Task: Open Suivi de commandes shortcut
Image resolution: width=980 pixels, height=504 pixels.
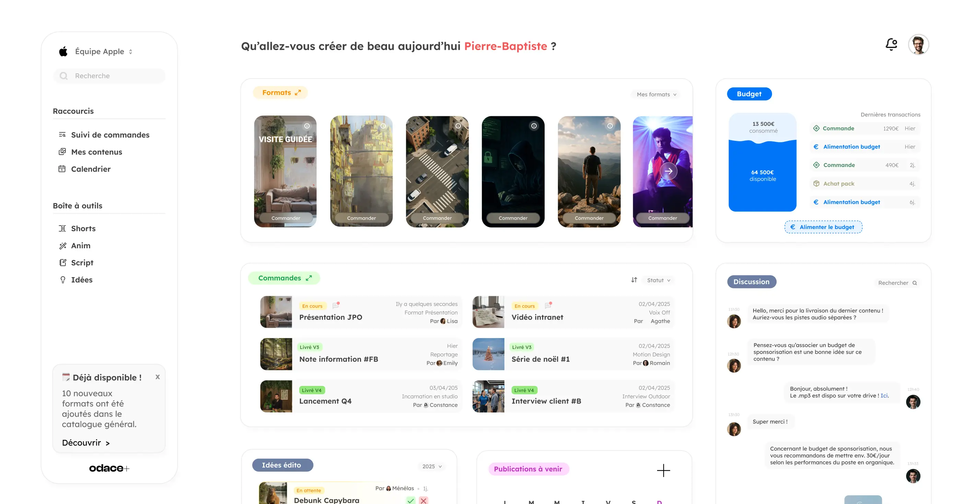Action: click(x=104, y=134)
